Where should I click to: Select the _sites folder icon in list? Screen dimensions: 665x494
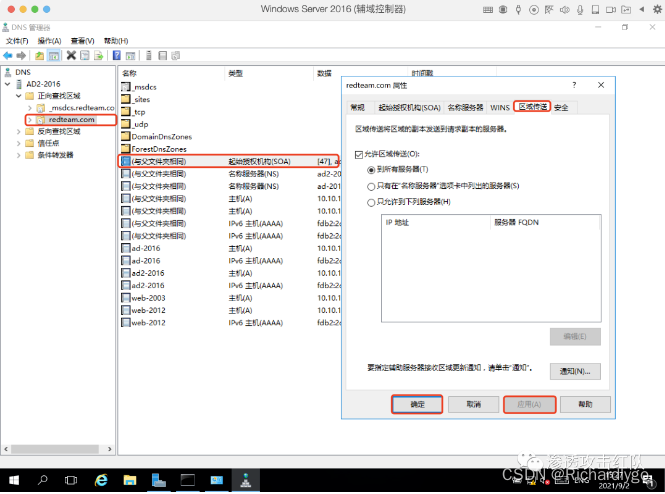(x=126, y=99)
